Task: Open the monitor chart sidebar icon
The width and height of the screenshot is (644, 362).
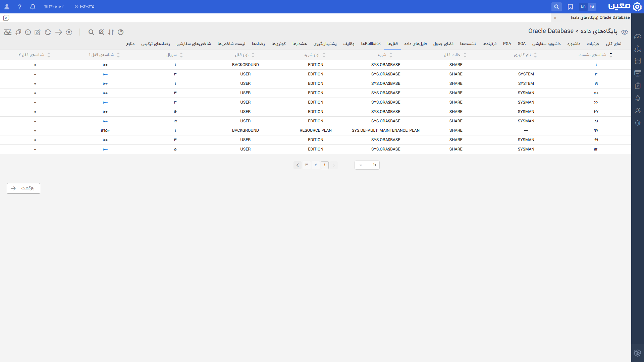Action: [638, 73]
